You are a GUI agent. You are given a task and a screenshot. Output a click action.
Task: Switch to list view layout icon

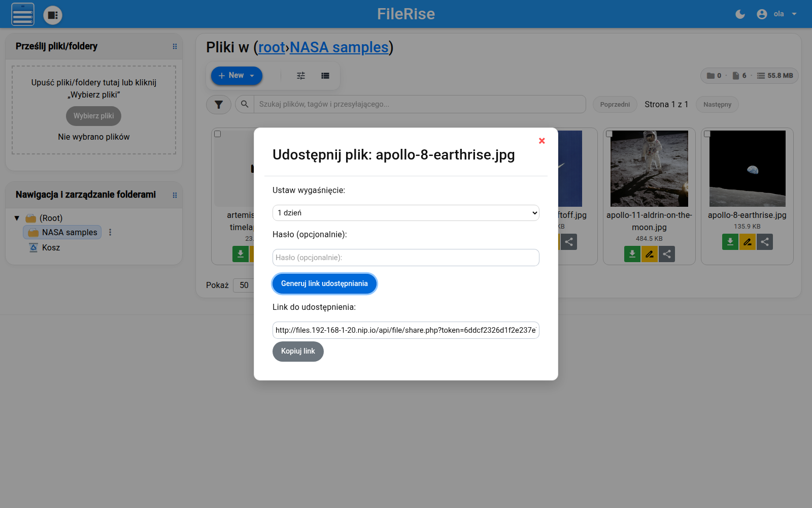325,76
